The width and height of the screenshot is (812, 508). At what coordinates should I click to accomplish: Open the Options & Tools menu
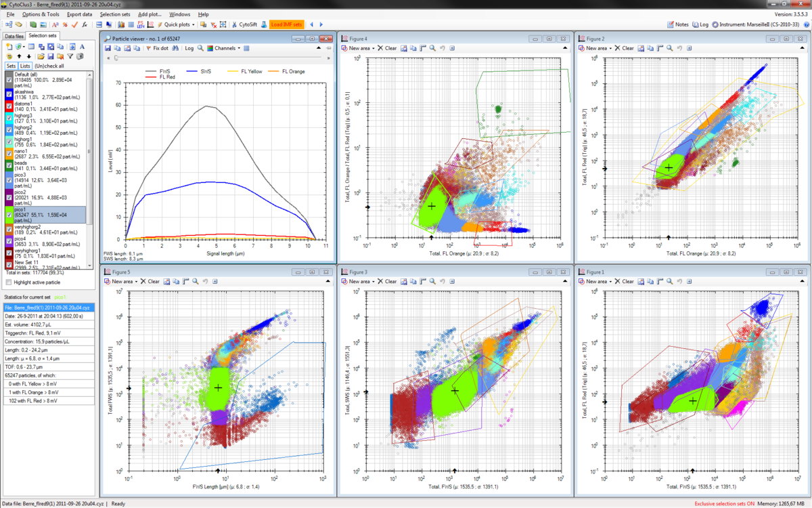point(41,14)
